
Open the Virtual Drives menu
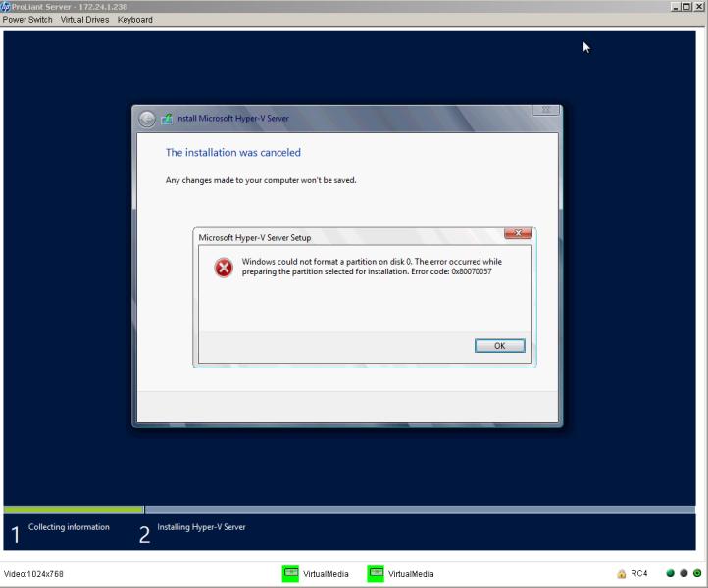(x=85, y=20)
